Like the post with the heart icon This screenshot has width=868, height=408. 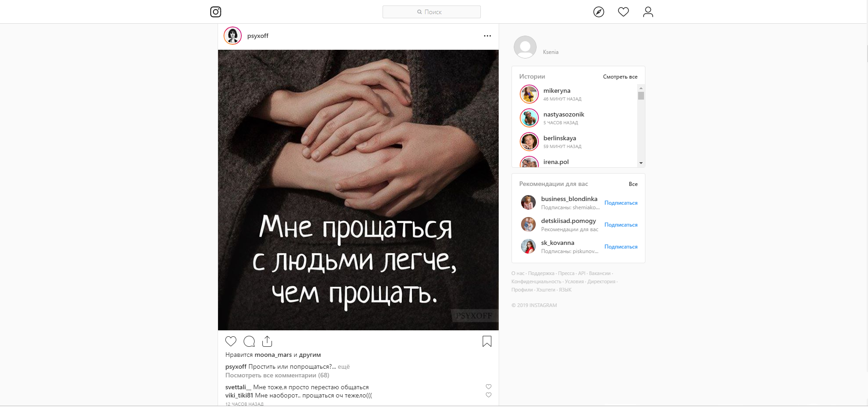click(x=231, y=341)
